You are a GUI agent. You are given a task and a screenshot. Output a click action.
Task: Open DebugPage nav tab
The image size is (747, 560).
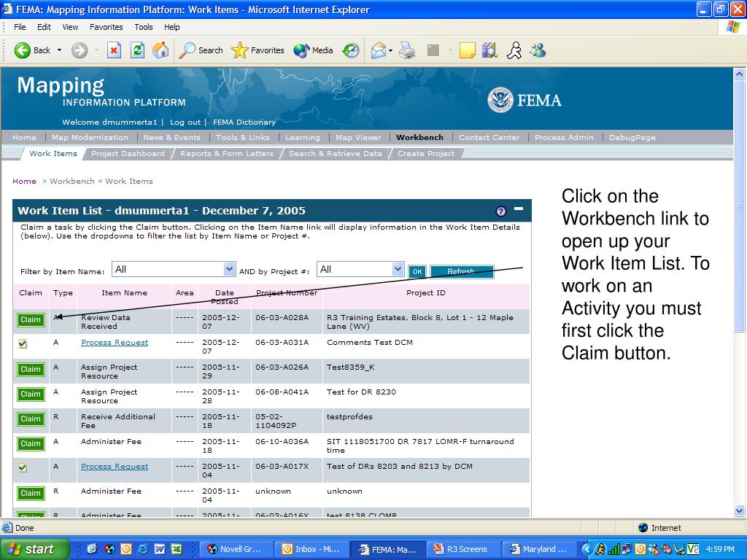(632, 137)
